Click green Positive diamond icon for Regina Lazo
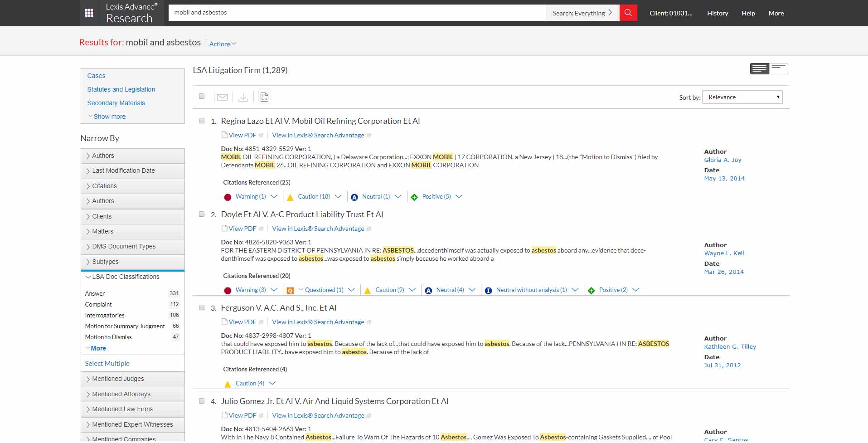Screen dimensions: 868x443 [x=414, y=197]
